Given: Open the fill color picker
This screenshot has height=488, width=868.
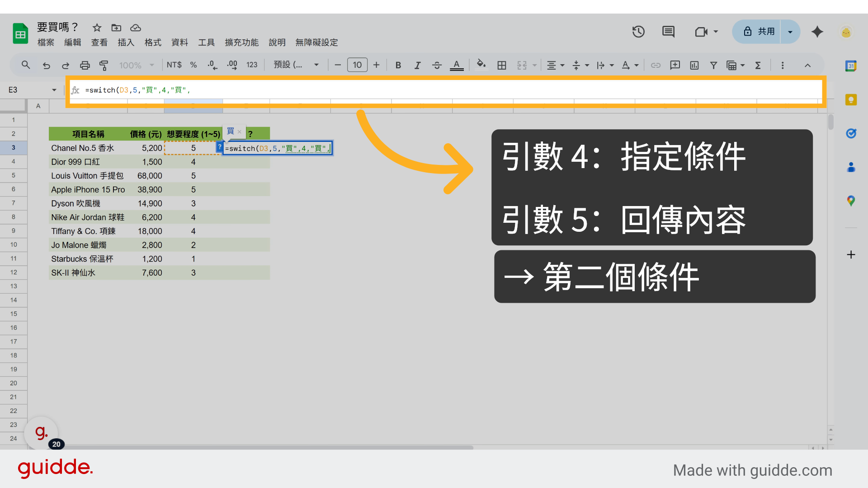Looking at the screenshot, I should 481,65.
